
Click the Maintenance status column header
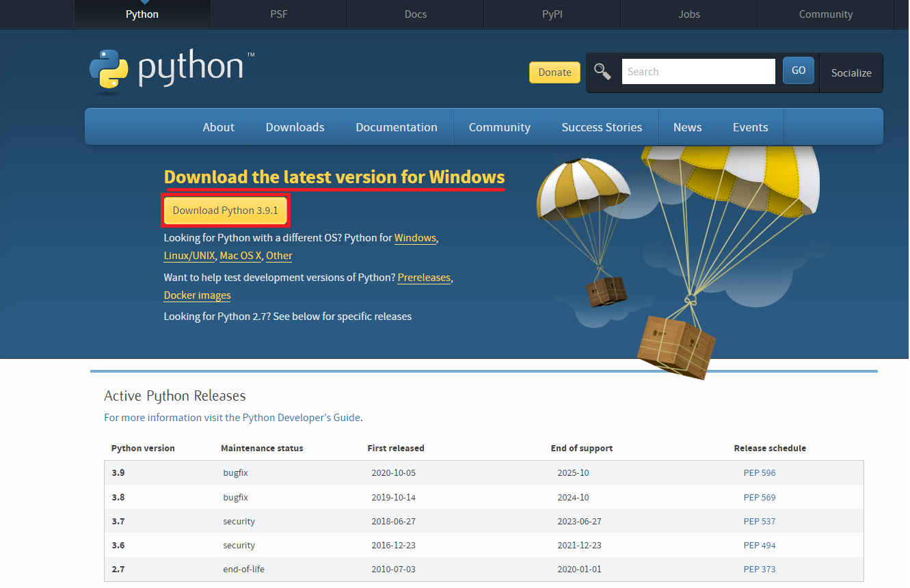pos(262,449)
